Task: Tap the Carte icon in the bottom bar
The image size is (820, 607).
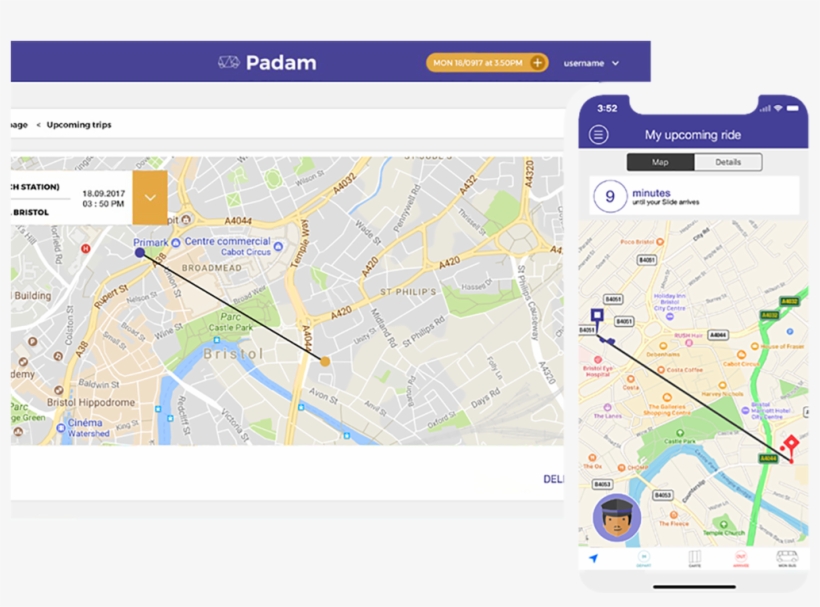Action: (x=694, y=559)
